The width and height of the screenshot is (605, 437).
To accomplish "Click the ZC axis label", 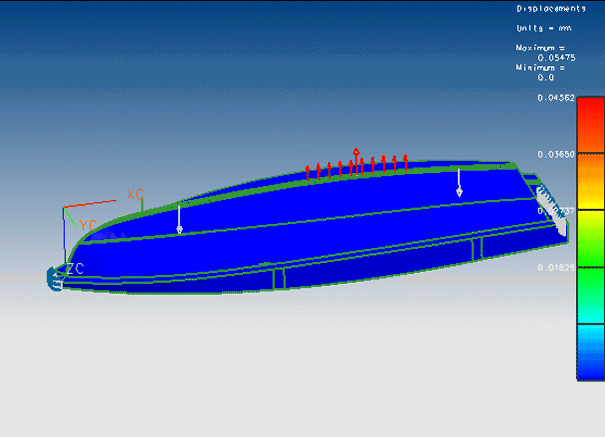I will point(75,269).
